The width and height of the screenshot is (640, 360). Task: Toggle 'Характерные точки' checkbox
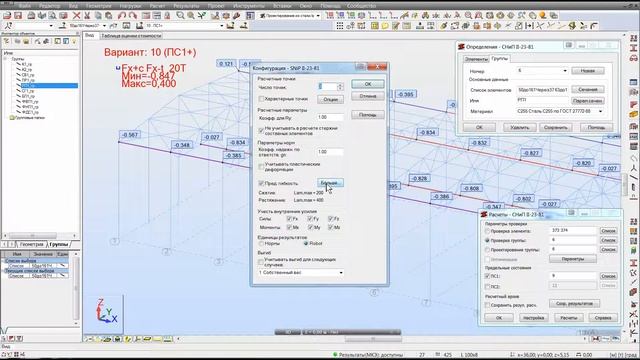click(x=261, y=99)
